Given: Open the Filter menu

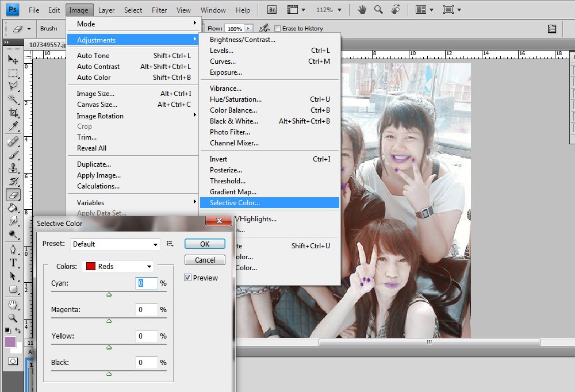Looking at the screenshot, I should point(159,10).
